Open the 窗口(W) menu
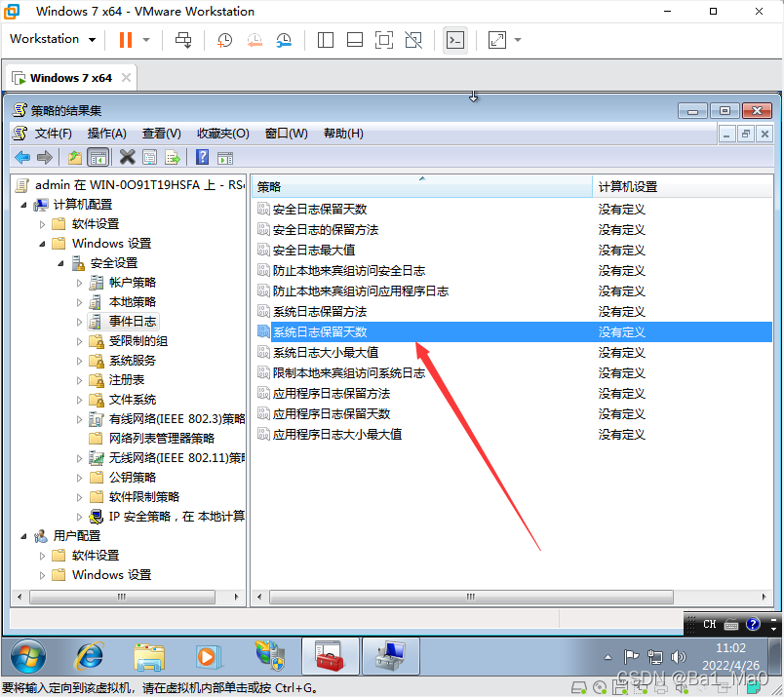The height and width of the screenshot is (697, 784). pyautogui.click(x=287, y=134)
